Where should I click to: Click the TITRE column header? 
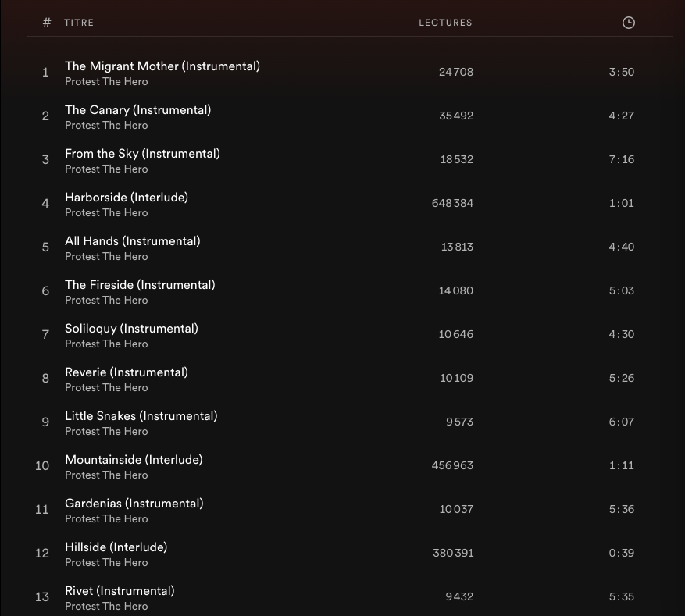click(79, 23)
